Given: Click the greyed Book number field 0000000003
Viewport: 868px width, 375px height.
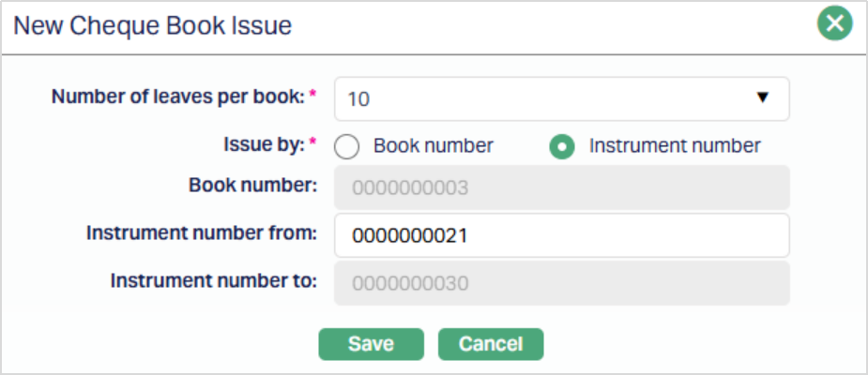Looking at the screenshot, I should [x=561, y=188].
